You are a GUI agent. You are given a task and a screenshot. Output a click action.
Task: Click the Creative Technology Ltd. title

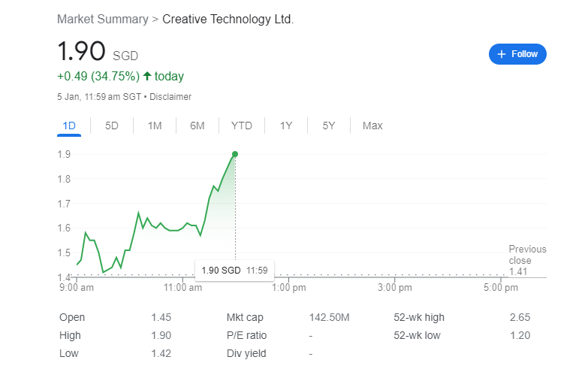228,18
